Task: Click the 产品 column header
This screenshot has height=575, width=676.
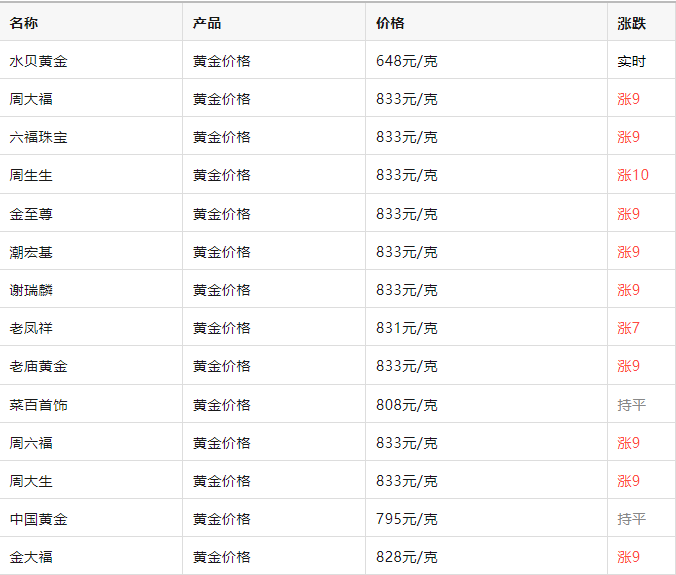Action: pos(207,23)
